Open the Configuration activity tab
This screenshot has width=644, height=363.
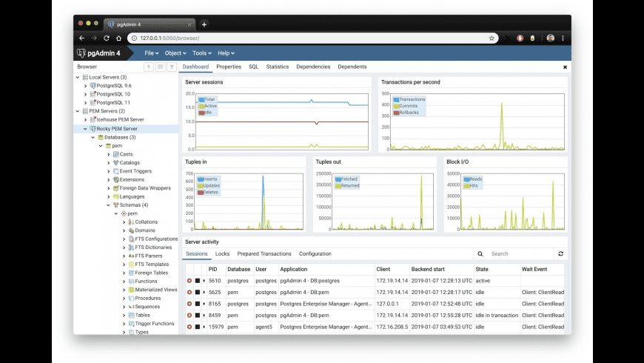(315, 253)
